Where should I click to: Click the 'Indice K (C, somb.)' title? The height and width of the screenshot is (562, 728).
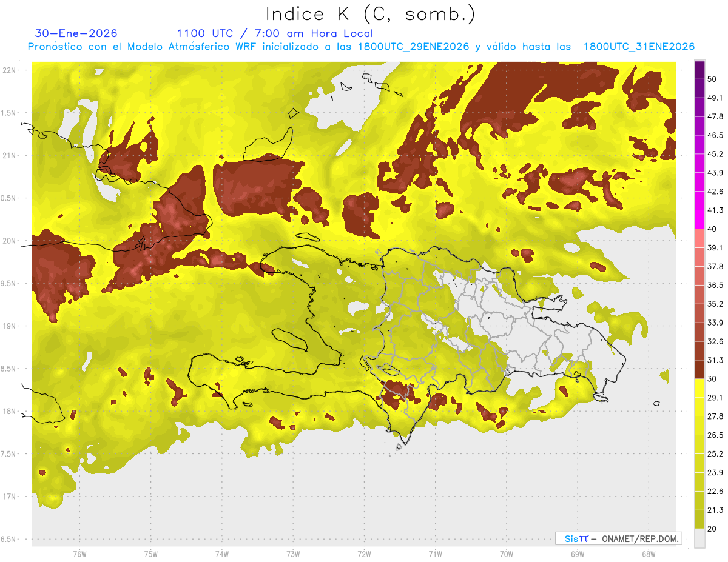371,15
